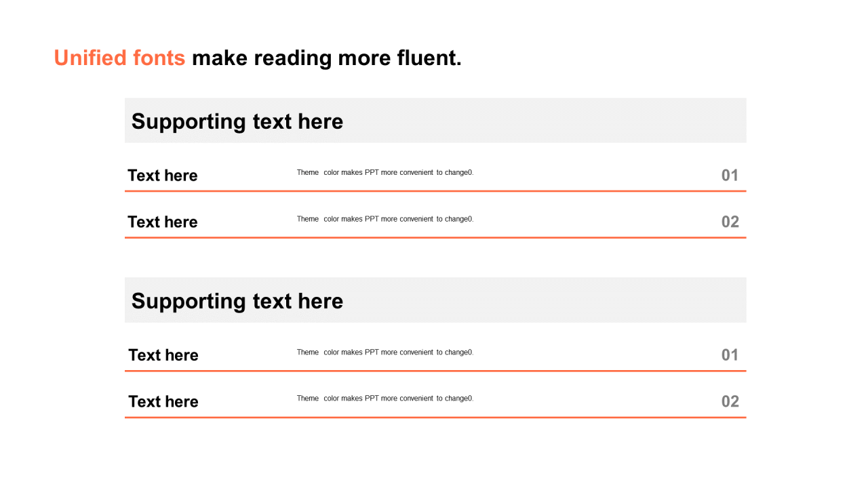Select the theme color description in upper row 01
This screenshot has height=488, width=868.
tap(385, 172)
